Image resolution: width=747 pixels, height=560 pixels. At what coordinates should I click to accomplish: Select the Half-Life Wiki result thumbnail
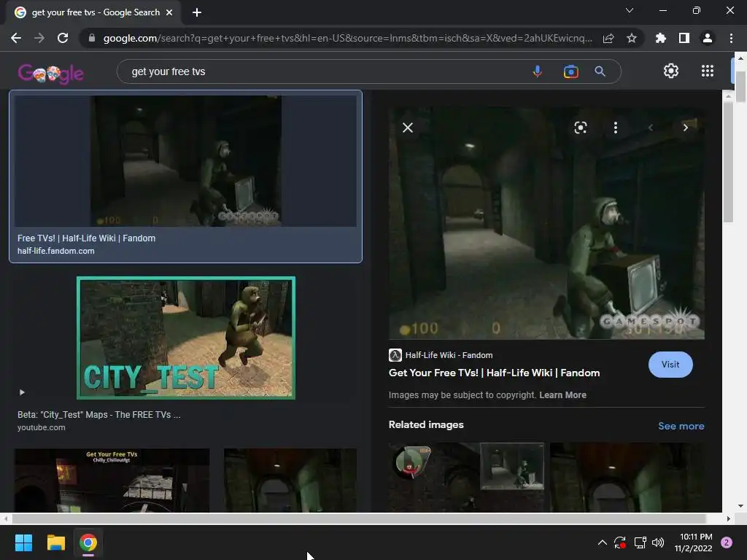pos(185,161)
